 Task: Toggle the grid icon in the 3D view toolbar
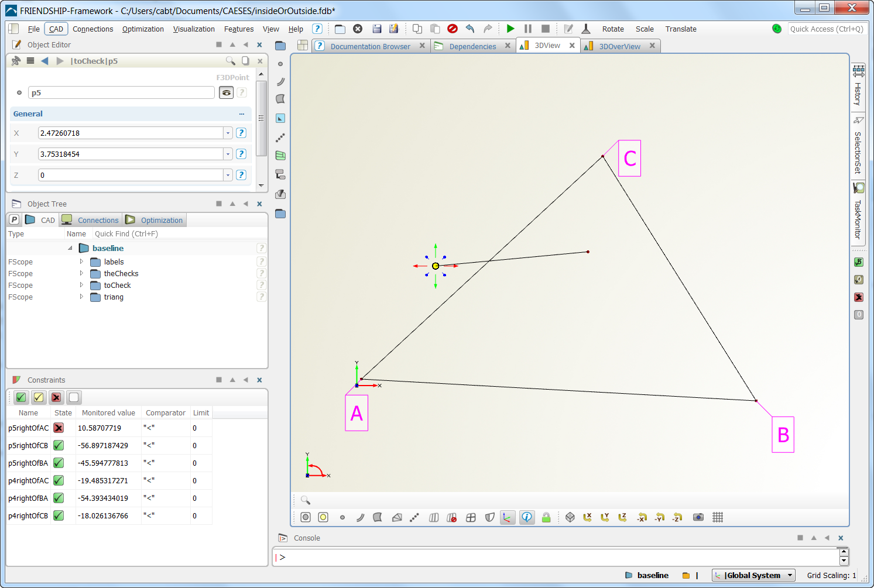click(x=718, y=517)
